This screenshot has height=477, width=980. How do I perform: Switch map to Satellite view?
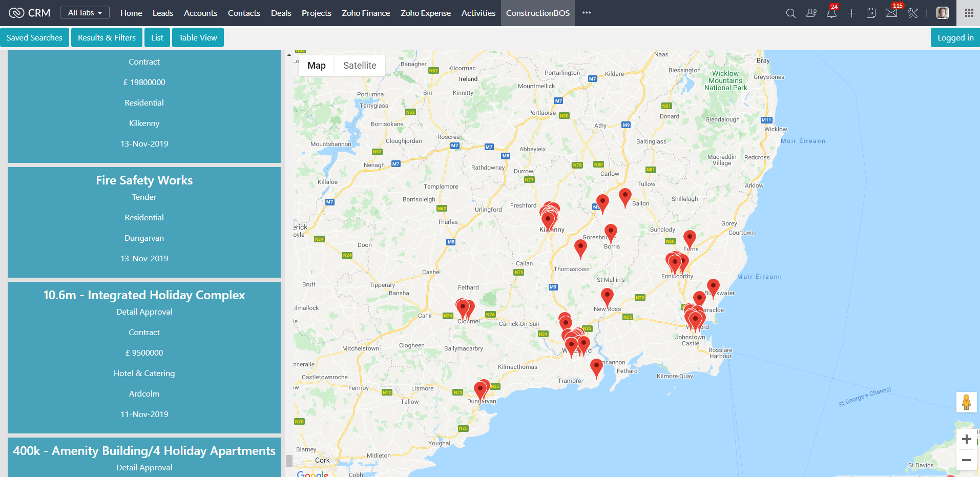click(360, 66)
